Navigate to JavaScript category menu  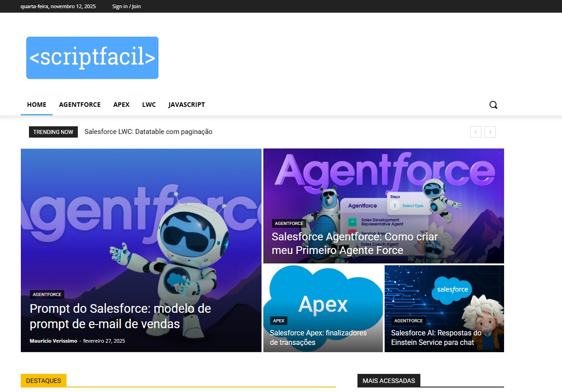click(x=186, y=105)
